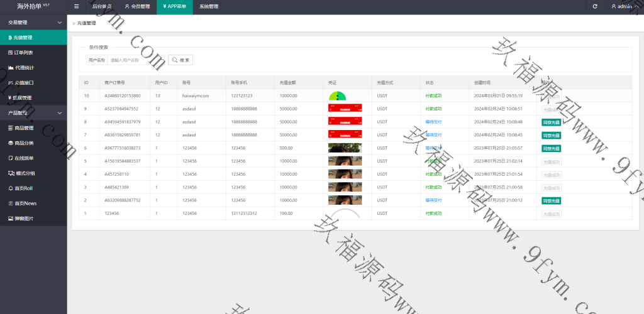Open 模式分组 in the sidebar
The height and width of the screenshot is (314, 644).
point(24,173)
